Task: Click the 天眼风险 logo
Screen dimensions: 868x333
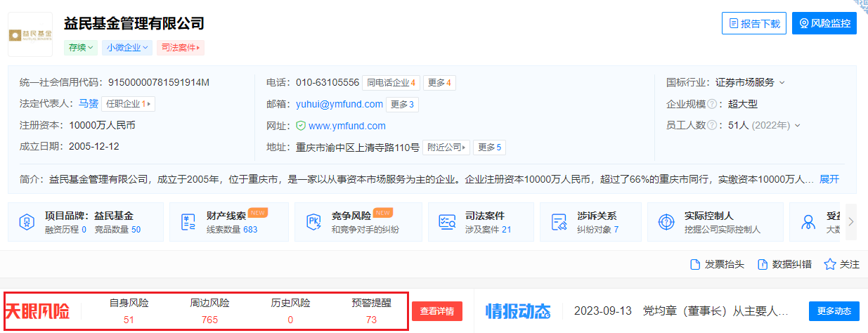Action: (37, 311)
